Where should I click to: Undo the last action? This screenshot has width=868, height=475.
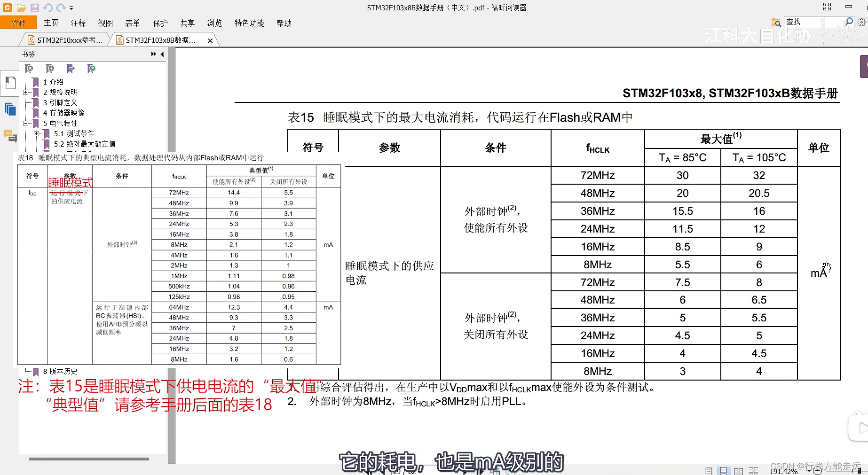(48, 8)
